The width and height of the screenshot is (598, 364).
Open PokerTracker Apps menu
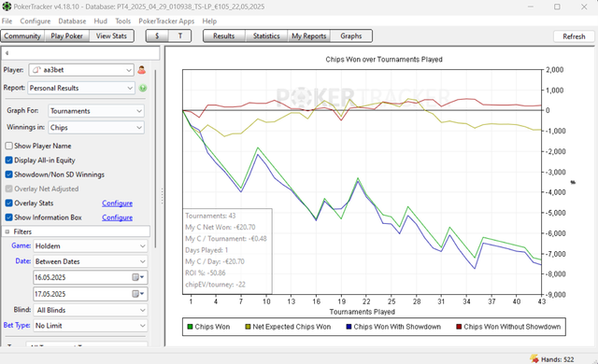(x=166, y=21)
